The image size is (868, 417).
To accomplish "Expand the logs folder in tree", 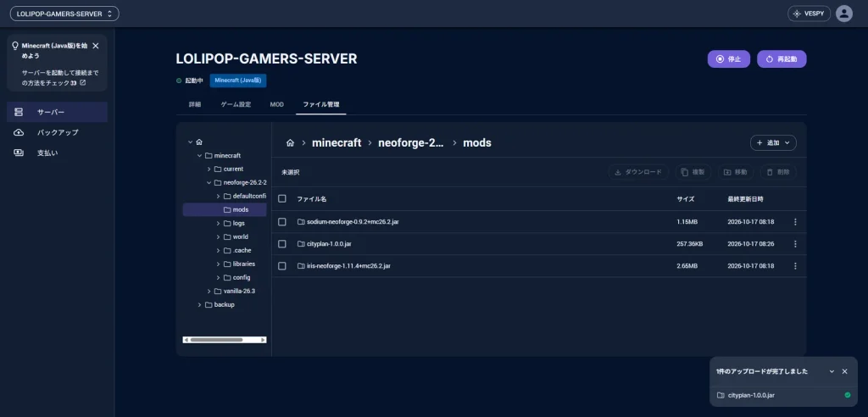I will [218, 223].
